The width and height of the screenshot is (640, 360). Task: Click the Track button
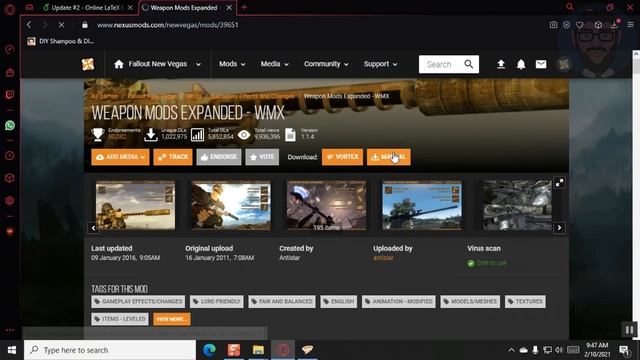tap(173, 157)
